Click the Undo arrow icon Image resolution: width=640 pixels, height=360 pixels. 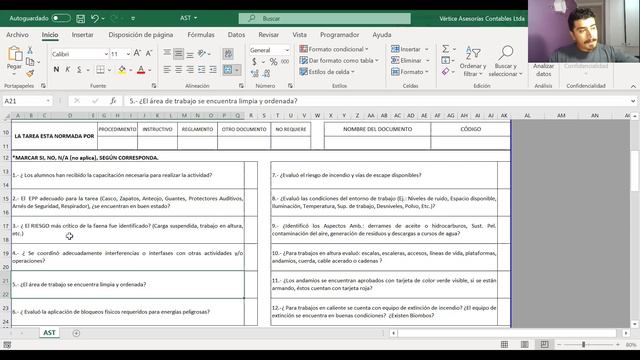click(95, 18)
